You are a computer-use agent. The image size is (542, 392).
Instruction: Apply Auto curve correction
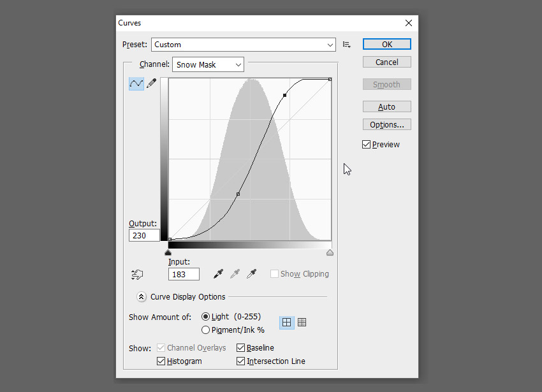click(x=387, y=107)
